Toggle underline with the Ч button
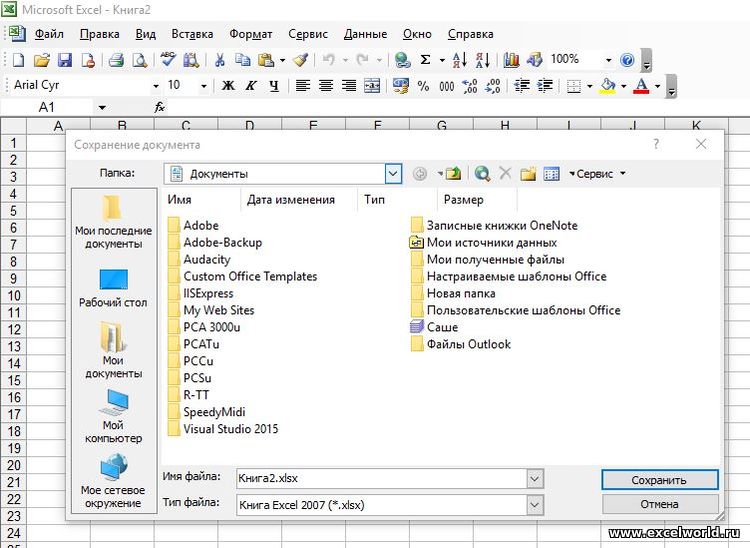 pos(274,86)
